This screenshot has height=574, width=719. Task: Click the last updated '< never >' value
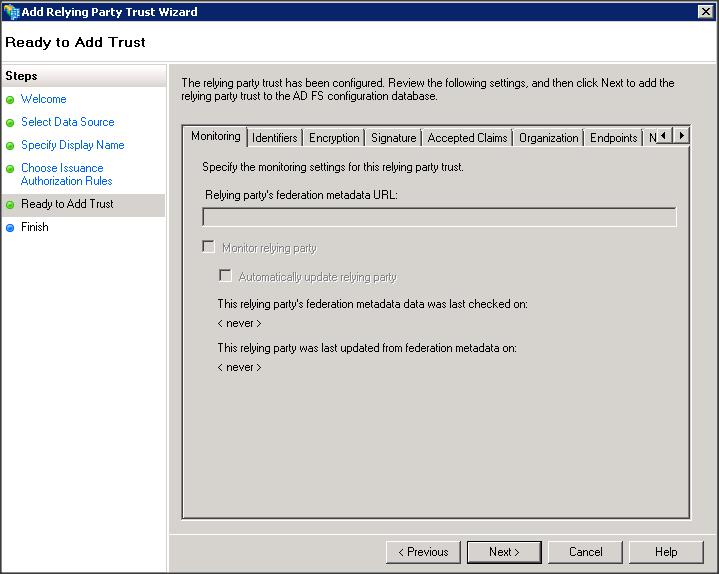(239, 367)
